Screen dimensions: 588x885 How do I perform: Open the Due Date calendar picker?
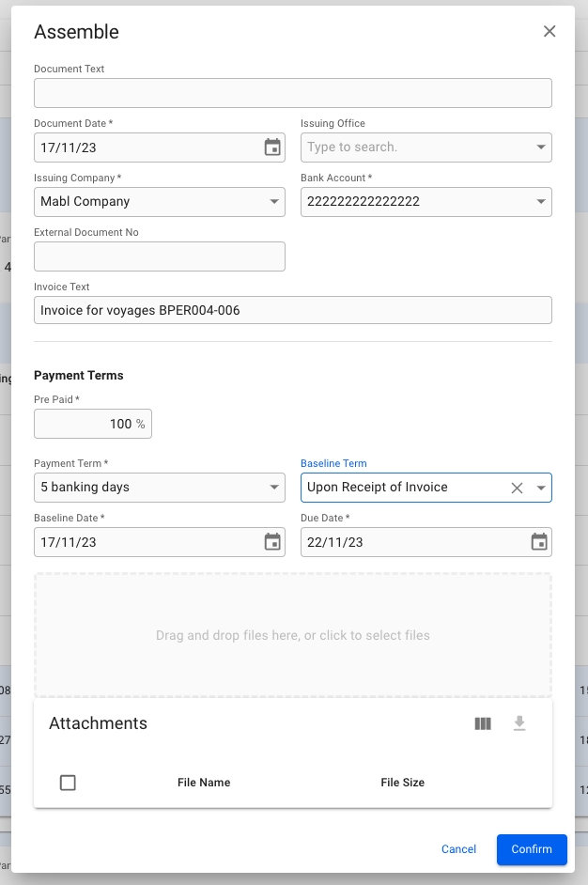(539, 542)
